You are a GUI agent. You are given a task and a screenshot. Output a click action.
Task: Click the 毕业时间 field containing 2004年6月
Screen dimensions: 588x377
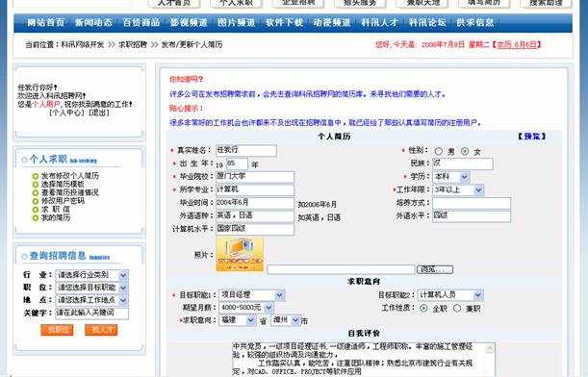pos(255,203)
